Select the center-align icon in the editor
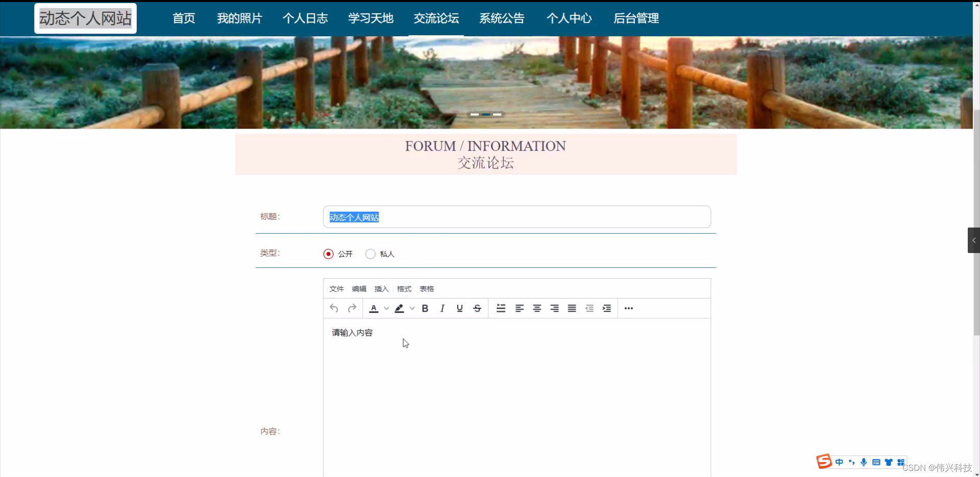The height and width of the screenshot is (477, 980). [x=536, y=308]
